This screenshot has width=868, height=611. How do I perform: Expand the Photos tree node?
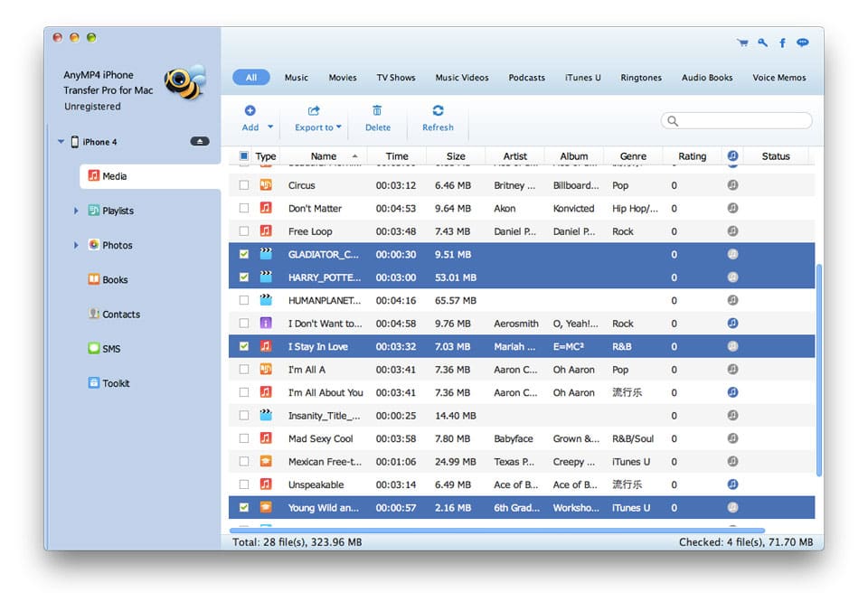76,245
